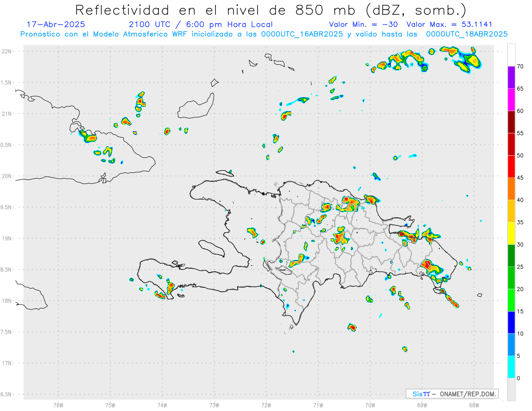The width and height of the screenshot is (532, 411).
Task: Click the light blue 5–10 dBZ colorbar segment
Action: pyautogui.click(x=511, y=345)
